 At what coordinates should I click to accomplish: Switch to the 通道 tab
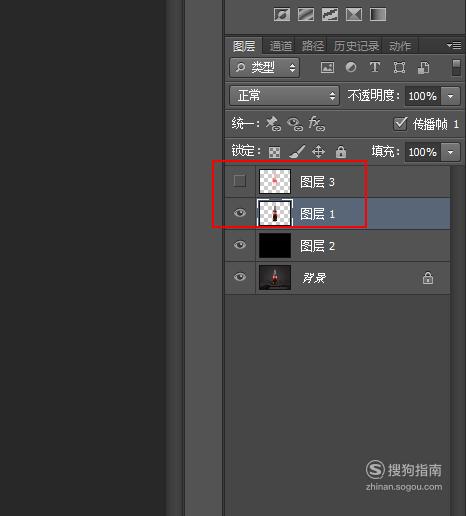pos(280,46)
